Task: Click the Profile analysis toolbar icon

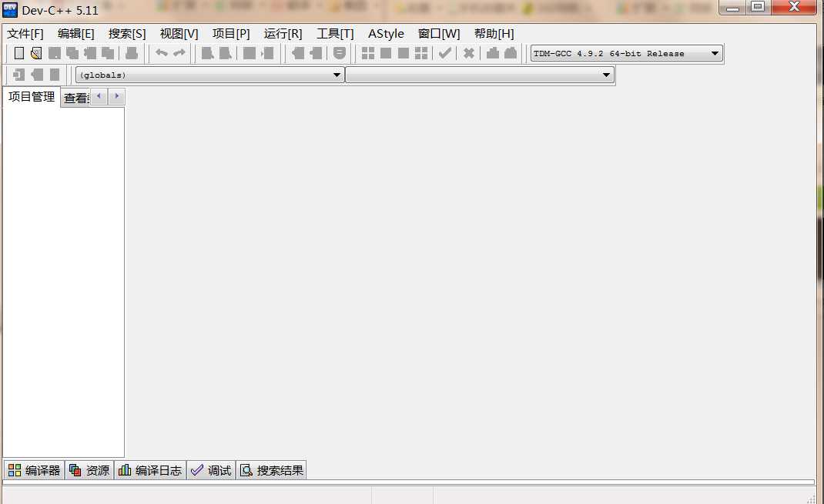Action: point(492,53)
